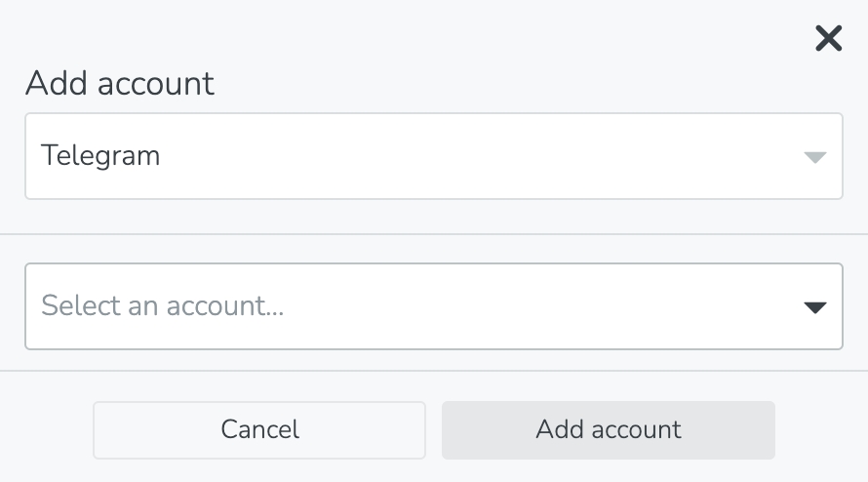The height and width of the screenshot is (482, 868).
Task: Close the Add account dialog
Action: tap(828, 39)
